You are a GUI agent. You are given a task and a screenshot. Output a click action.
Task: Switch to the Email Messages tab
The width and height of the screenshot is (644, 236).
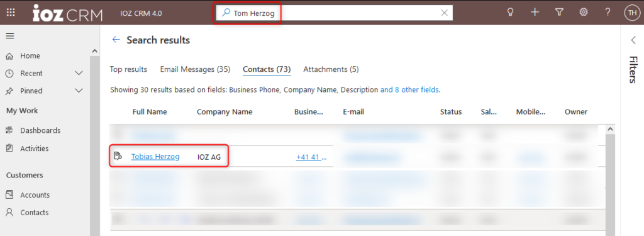(195, 69)
